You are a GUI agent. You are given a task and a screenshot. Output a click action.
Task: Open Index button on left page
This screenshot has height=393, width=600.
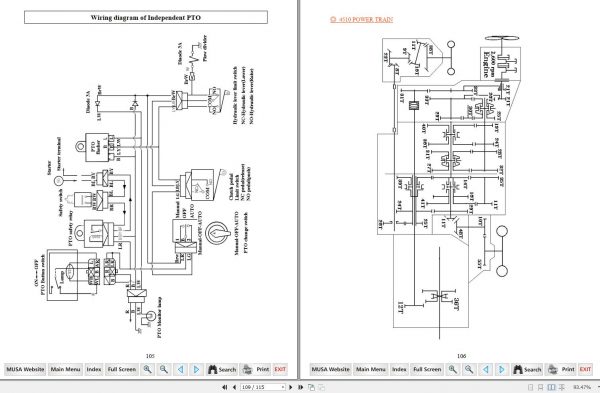[x=94, y=369]
